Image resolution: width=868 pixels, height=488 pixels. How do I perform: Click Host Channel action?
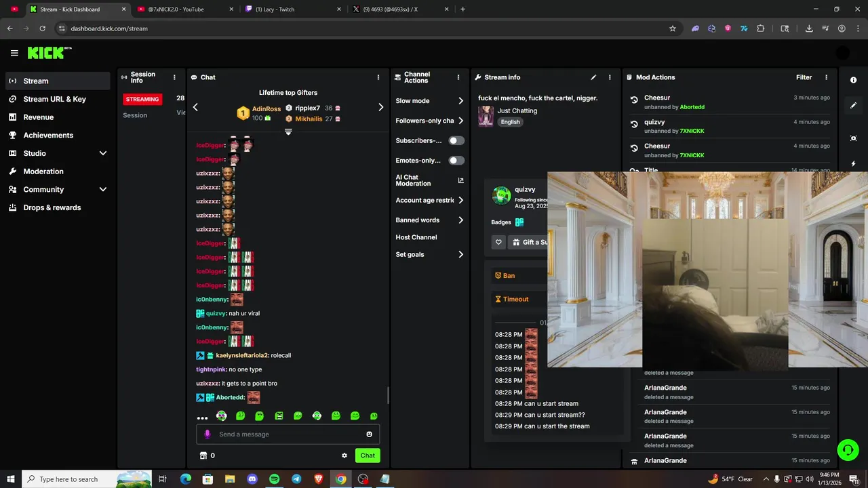pyautogui.click(x=416, y=237)
